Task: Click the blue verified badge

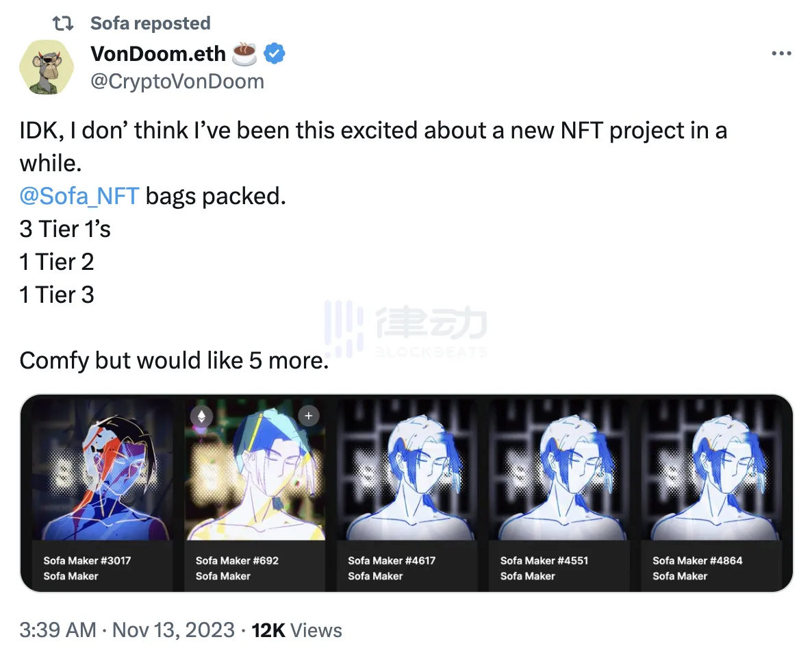Action: 275,54
